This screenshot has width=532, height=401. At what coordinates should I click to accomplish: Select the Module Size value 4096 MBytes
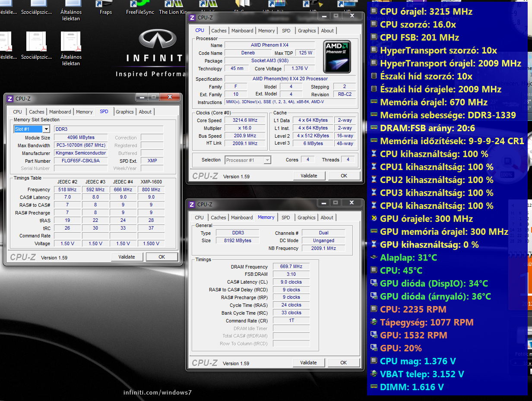pos(81,138)
